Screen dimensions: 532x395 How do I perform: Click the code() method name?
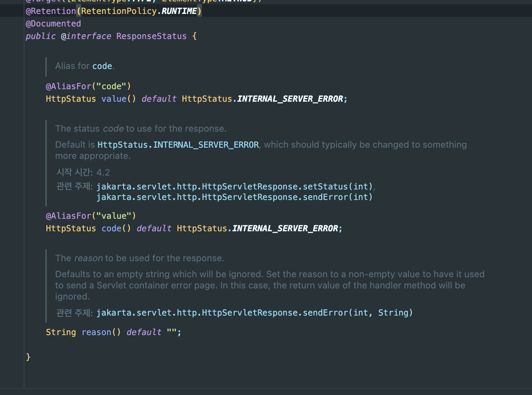click(x=112, y=229)
